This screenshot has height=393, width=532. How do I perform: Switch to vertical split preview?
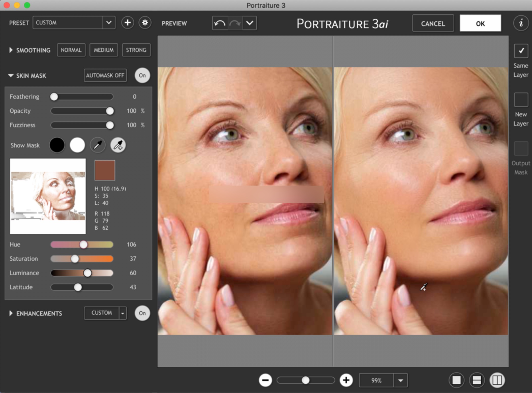(x=497, y=380)
